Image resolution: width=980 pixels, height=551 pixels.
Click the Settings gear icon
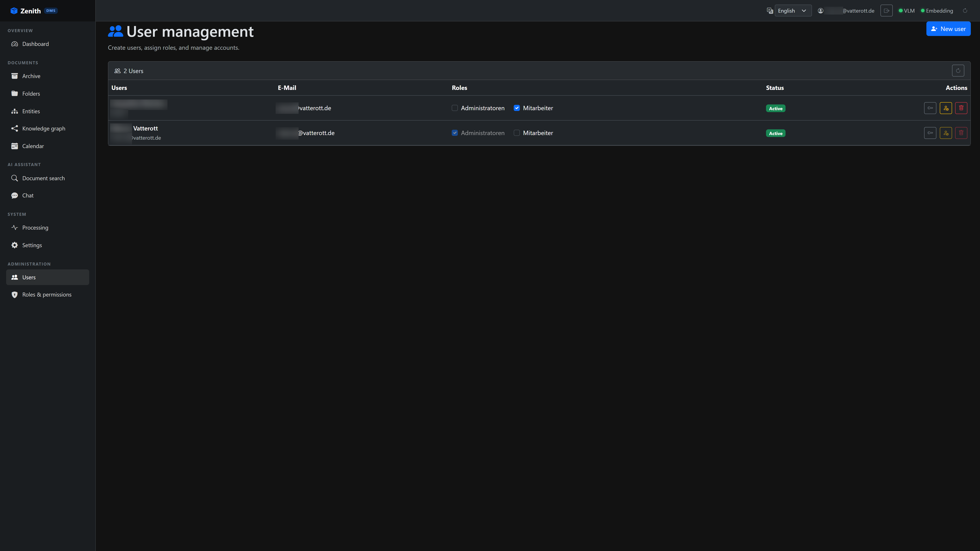click(15, 245)
